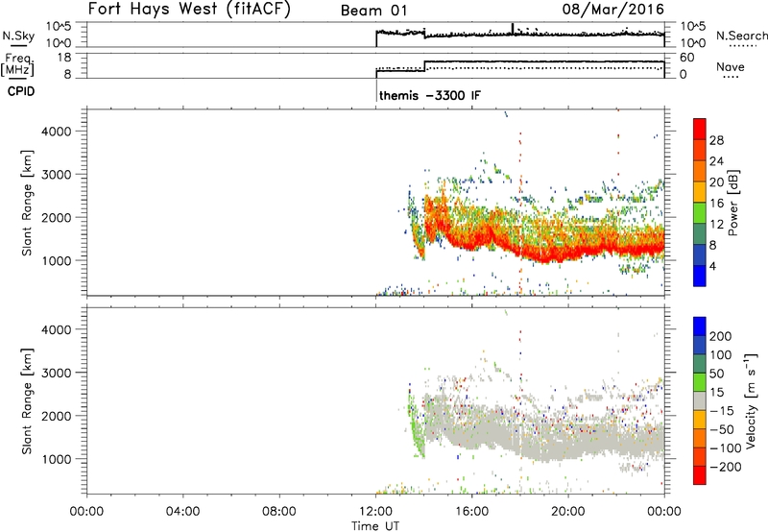The width and height of the screenshot is (768, 532).
Task: Click the 'Velocity [m s-1]' colorbar label
Action: tap(751, 400)
